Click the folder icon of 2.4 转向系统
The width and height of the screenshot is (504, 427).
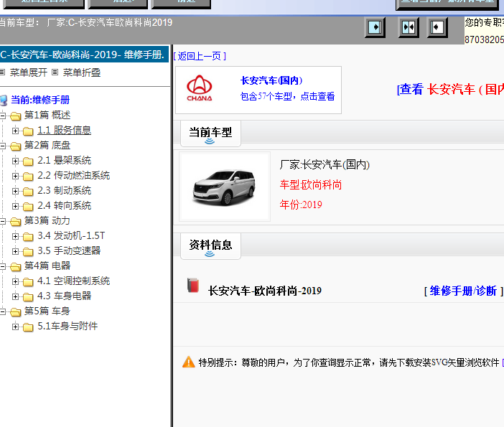pyautogui.click(x=28, y=206)
